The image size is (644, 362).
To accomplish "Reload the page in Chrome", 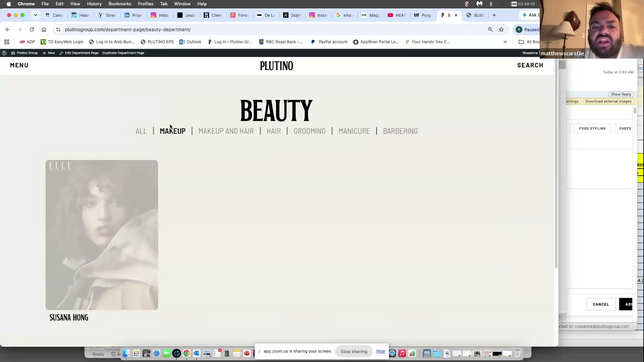I will pyautogui.click(x=32, y=30).
